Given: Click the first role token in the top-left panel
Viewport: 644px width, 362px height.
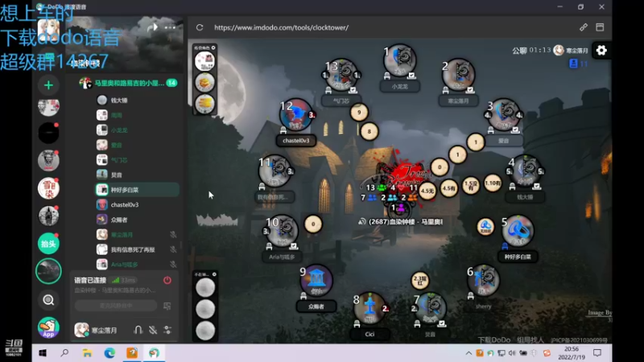Looking at the screenshot, I should coord(204,62).
